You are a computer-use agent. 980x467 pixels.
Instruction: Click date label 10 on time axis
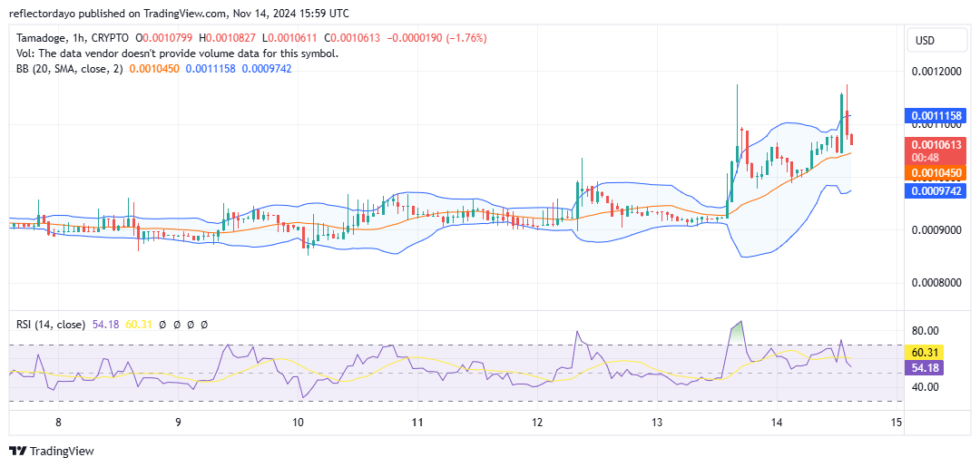tap(299, 423)
